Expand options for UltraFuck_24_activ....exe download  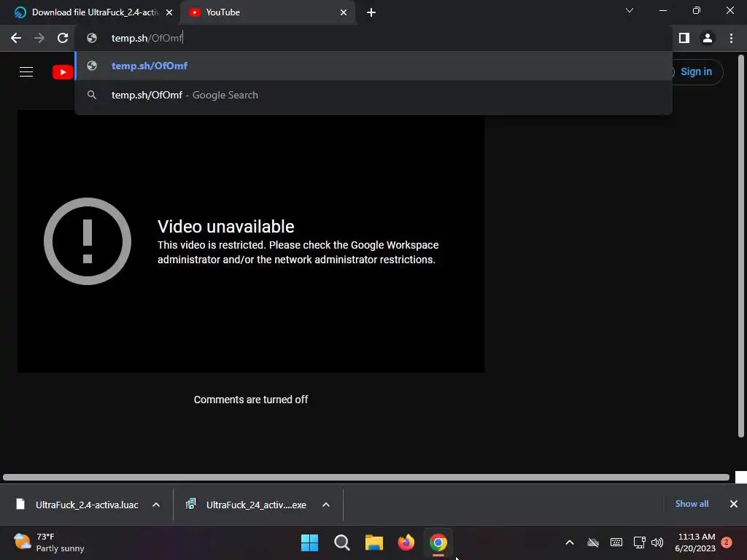point(326,505)
